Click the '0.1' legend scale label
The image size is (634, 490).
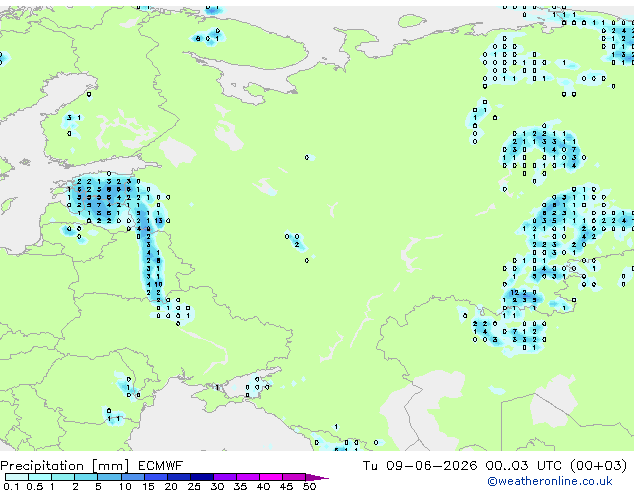click(11, 486)
